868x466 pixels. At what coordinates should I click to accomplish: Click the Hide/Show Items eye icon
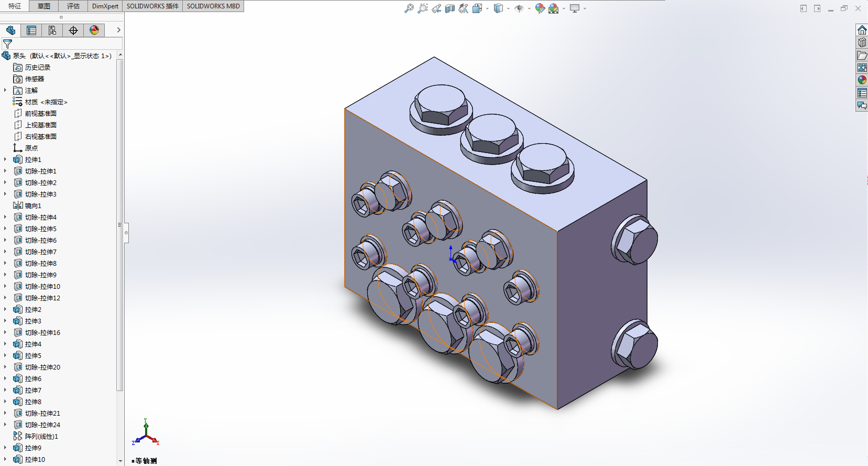tap(519, 8)
